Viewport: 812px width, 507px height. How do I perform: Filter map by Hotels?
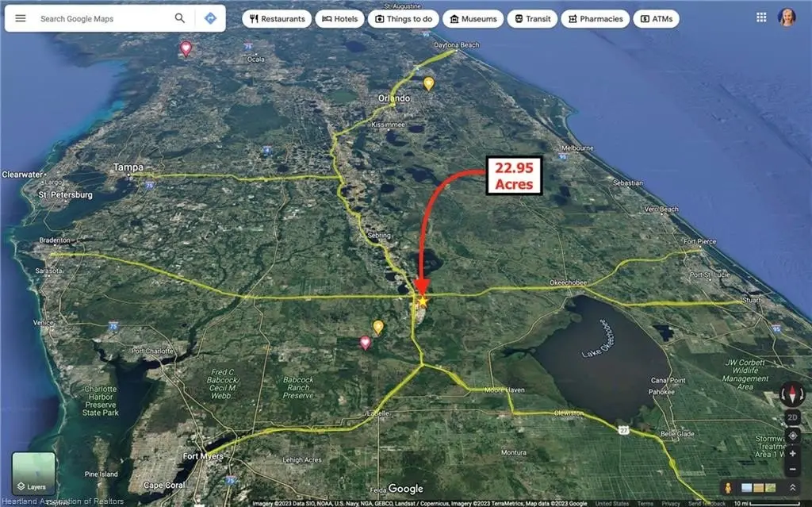339,19
